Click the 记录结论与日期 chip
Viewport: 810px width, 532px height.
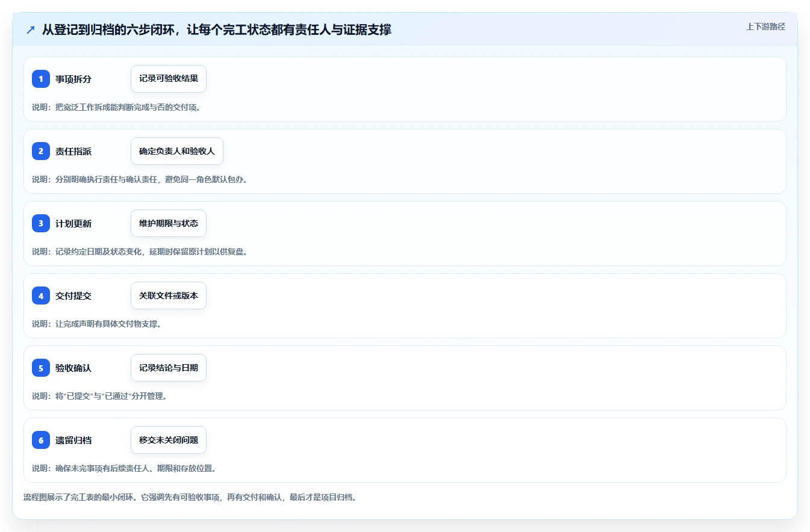click(169, 368)
